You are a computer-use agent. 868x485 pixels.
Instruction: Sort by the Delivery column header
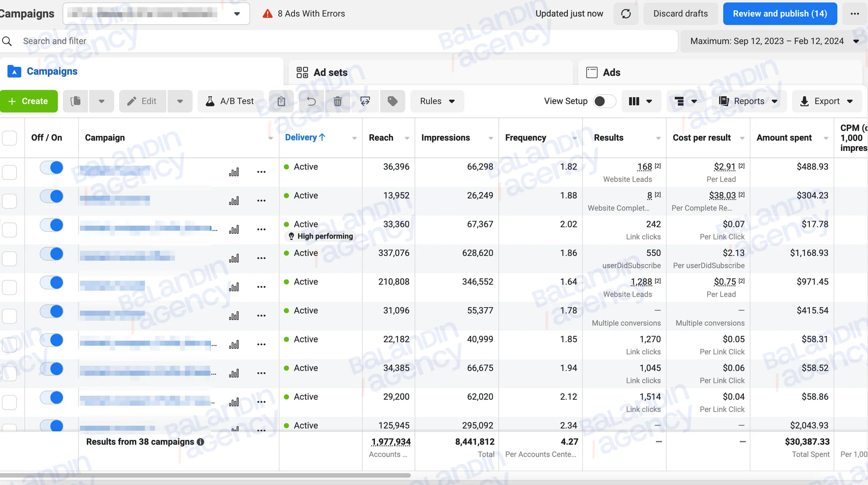[305, 138]
